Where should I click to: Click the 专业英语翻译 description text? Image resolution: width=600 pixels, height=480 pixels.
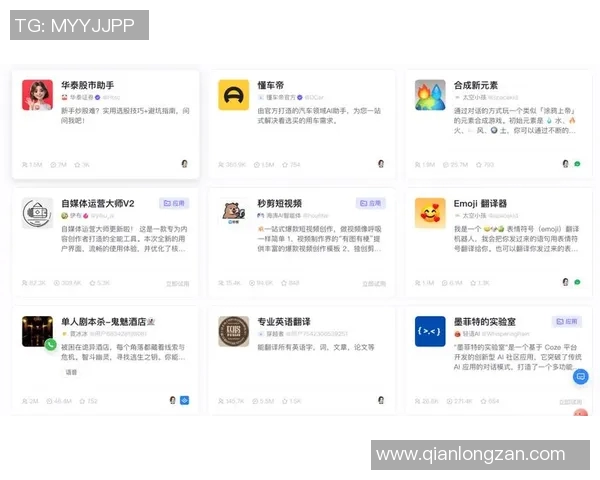click(x=316, y=347)
